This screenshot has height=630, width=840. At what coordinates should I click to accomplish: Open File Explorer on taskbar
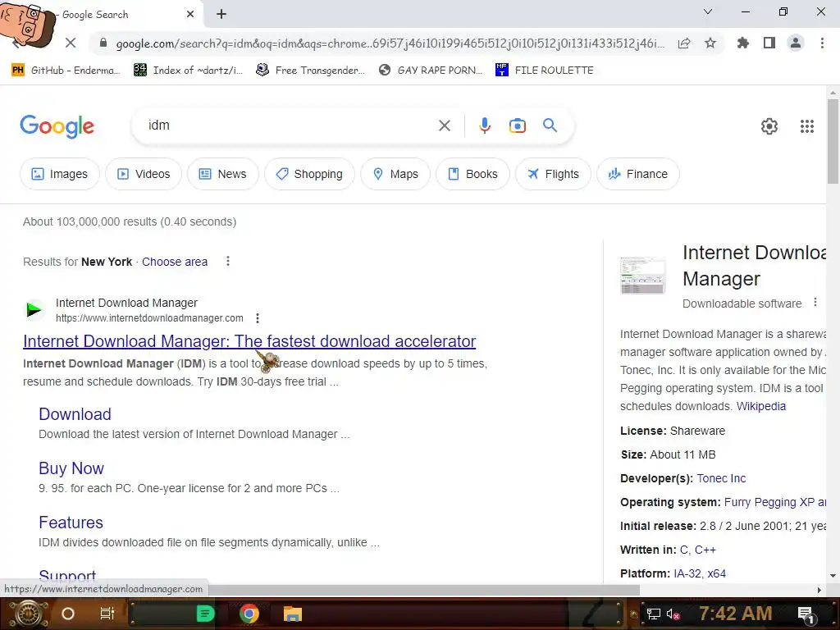(x=293, y=614)
